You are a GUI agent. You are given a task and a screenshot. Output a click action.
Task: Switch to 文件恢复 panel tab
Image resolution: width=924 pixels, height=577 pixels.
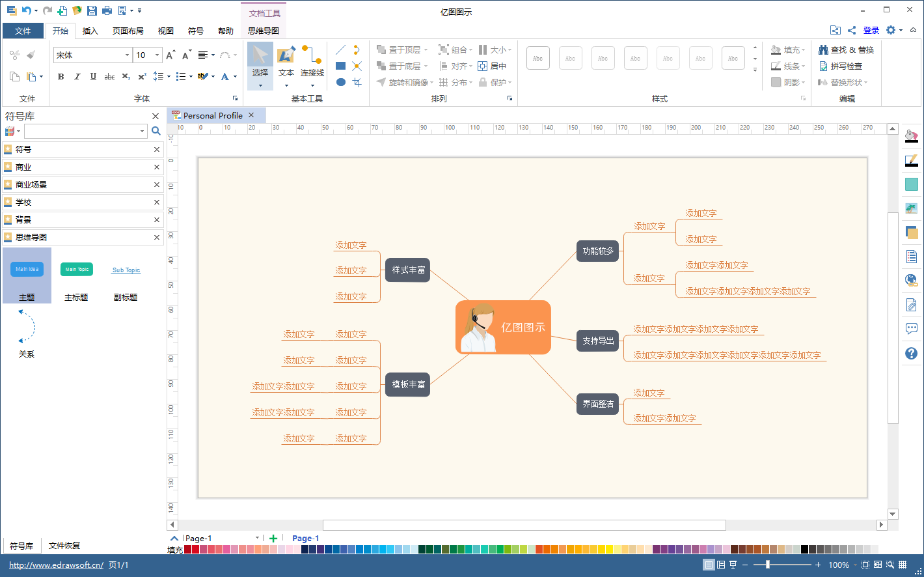(x=64, y=546)
